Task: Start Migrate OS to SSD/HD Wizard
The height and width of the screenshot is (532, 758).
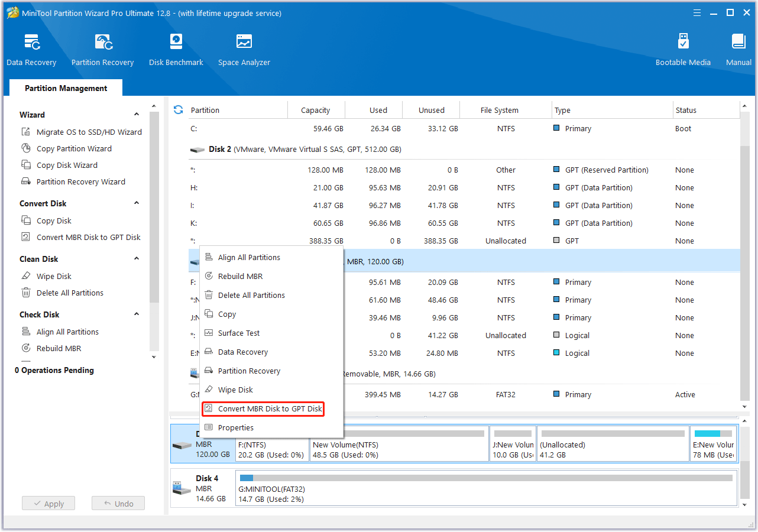Action: tap(82, 132)
